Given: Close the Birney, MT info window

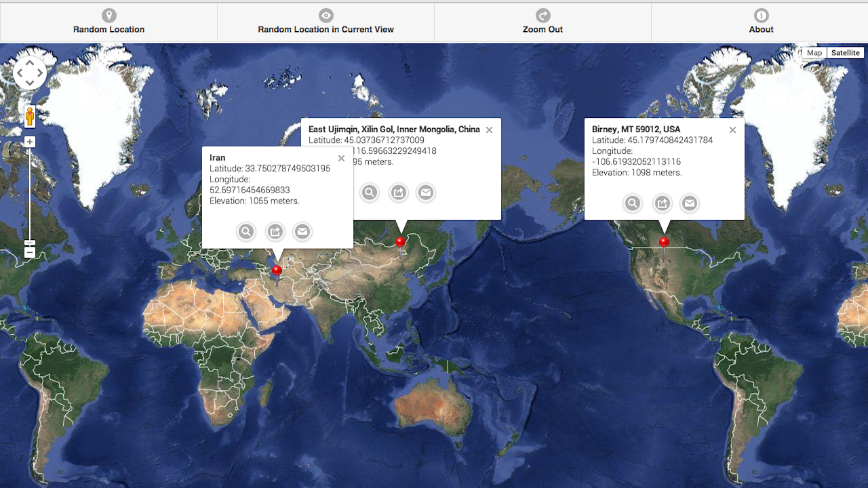Looking at the screenshot, I should click(x=732, y=129).
